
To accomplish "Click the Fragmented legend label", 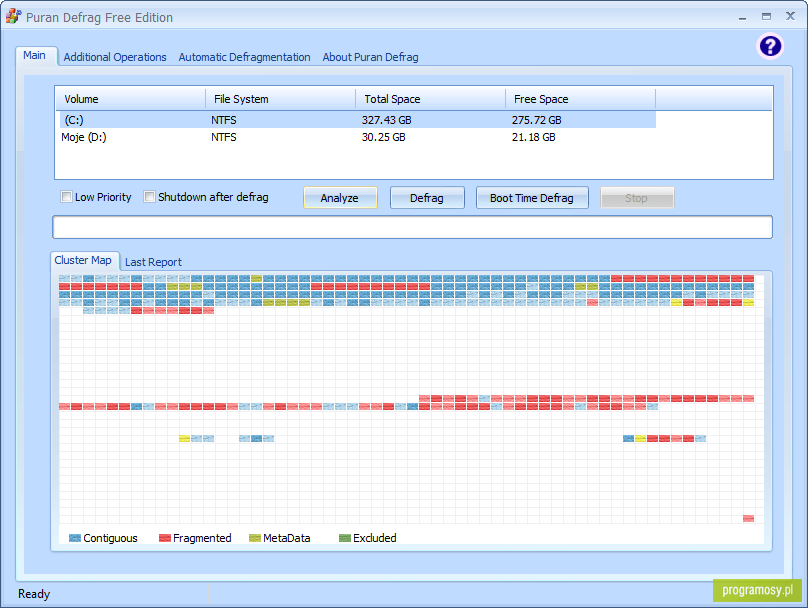I will (202, 538).
